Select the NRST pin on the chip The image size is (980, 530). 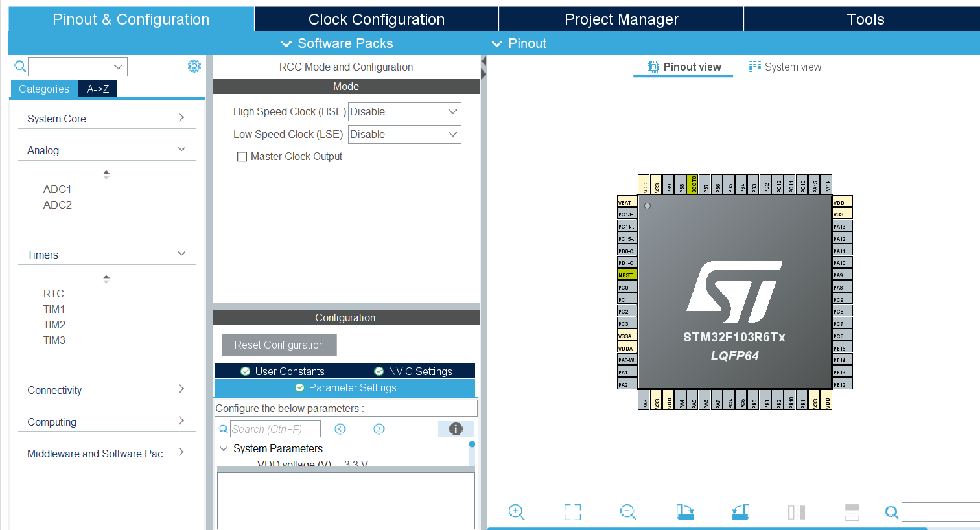point(627,275)
